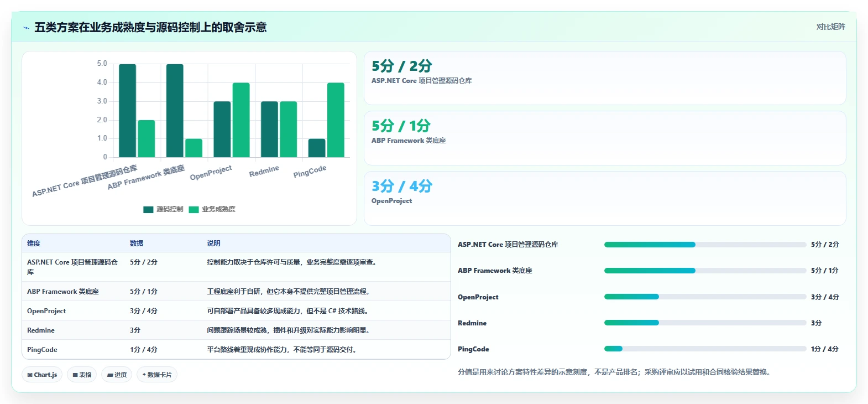Click the 说明 column header
This screenshot has height=404, width=868.
coord(213,244)
